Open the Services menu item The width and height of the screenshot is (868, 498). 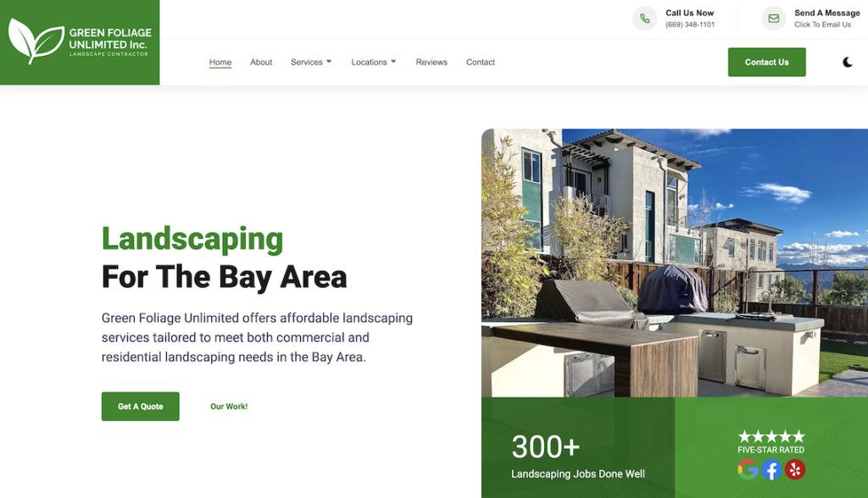pos(306,62)
